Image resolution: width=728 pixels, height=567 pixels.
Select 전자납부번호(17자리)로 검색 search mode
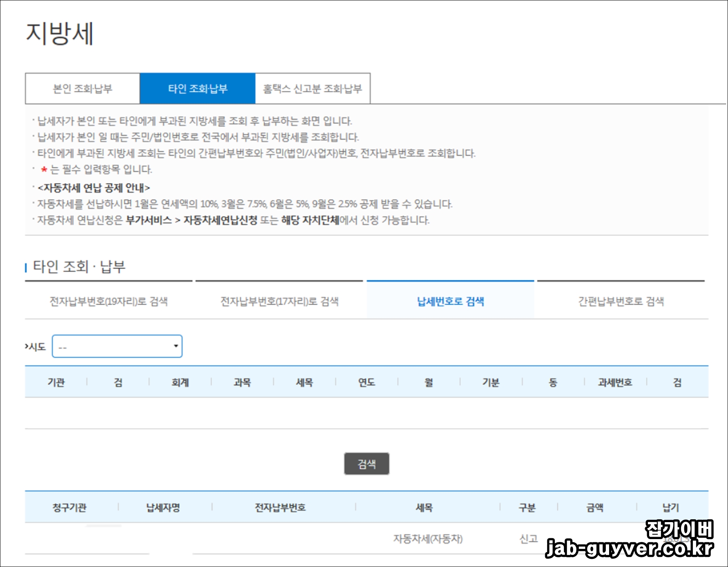pyautogui.click(x=280, y=301)
